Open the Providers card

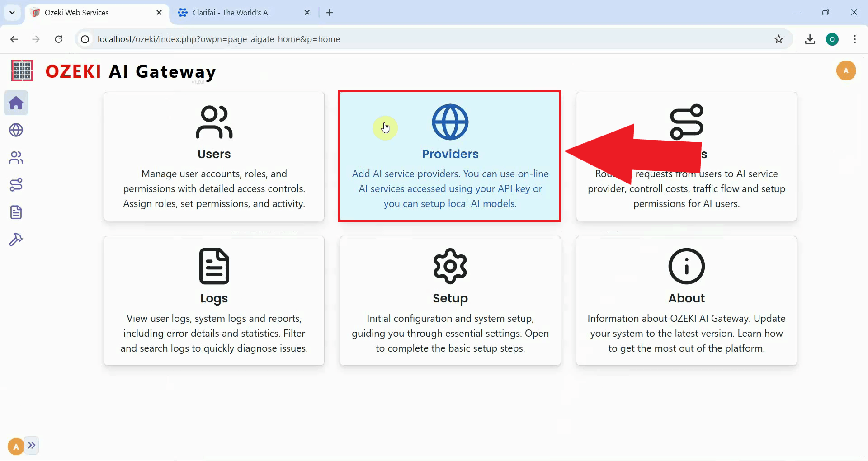click(450, 156)
